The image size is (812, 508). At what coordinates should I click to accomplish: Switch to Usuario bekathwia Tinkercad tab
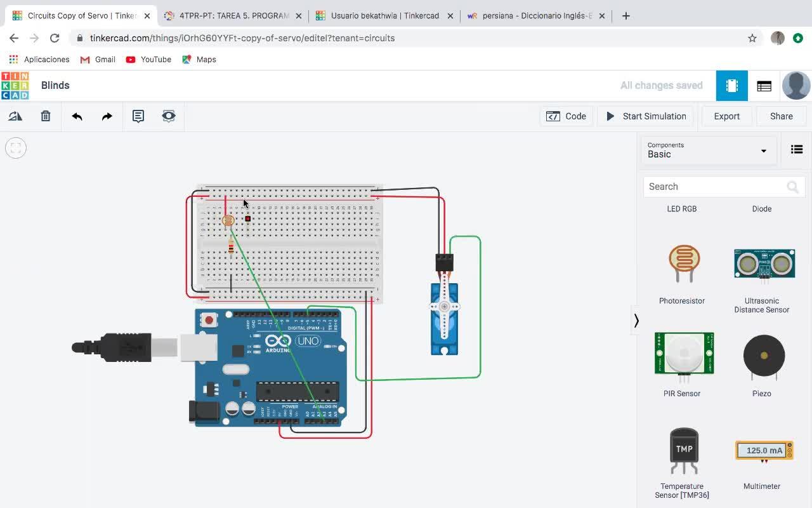pyautogui.click(x=384, y=16)
